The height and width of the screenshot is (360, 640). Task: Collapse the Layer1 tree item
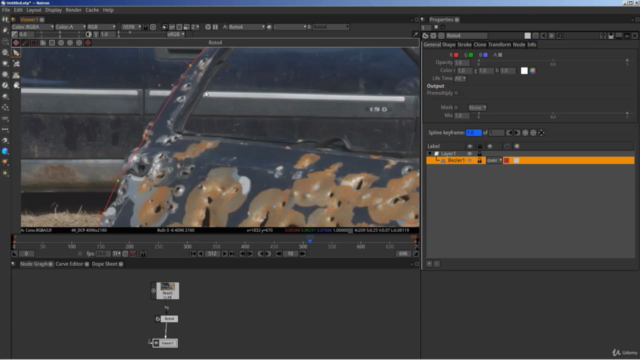tap(430, 153)
